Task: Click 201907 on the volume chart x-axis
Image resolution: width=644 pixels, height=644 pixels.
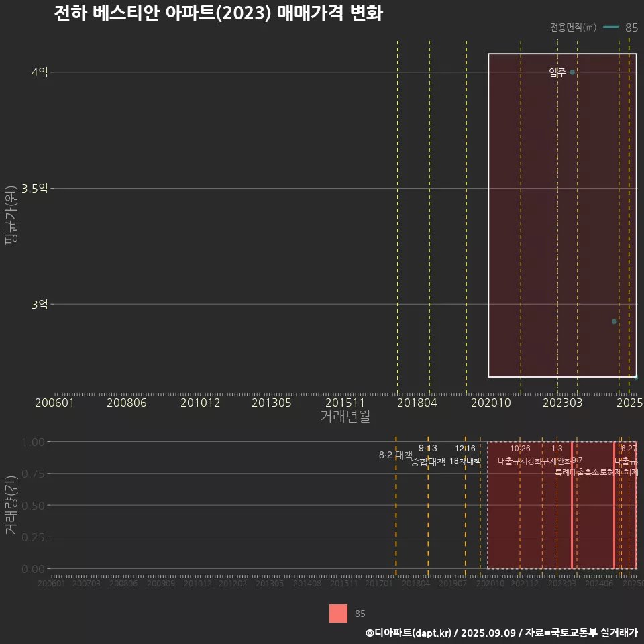Action: 453,583
